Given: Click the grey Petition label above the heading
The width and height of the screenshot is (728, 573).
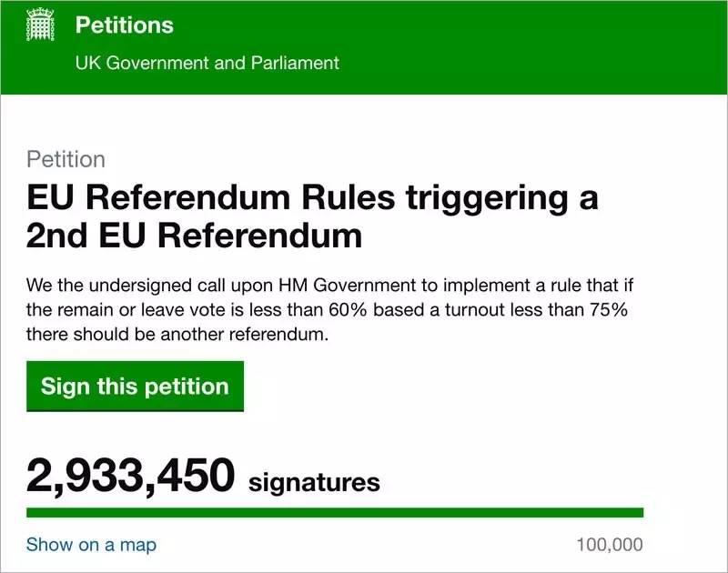Looking at the screenshot, I should coord(66,159).
